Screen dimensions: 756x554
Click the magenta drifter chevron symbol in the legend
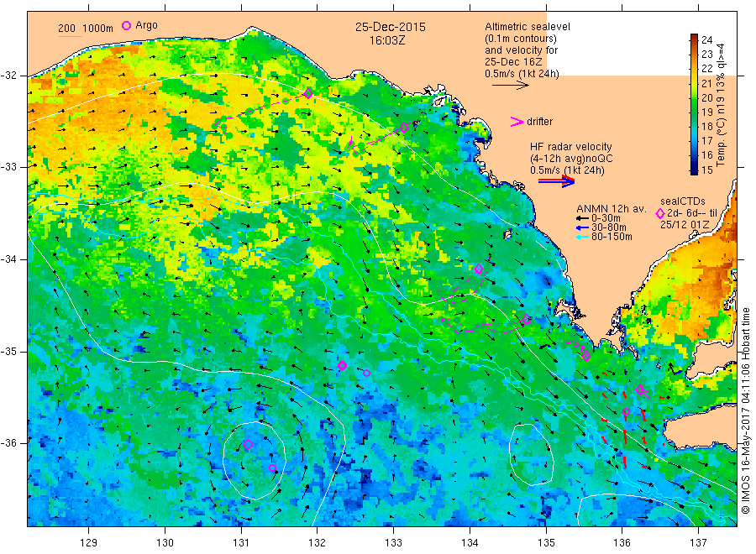click(517, 122)
